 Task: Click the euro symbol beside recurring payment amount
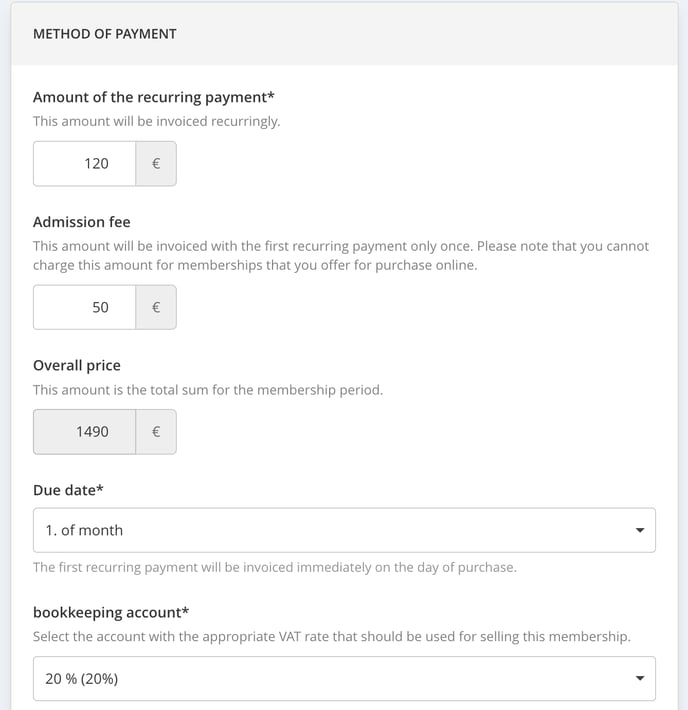point(156,163)
